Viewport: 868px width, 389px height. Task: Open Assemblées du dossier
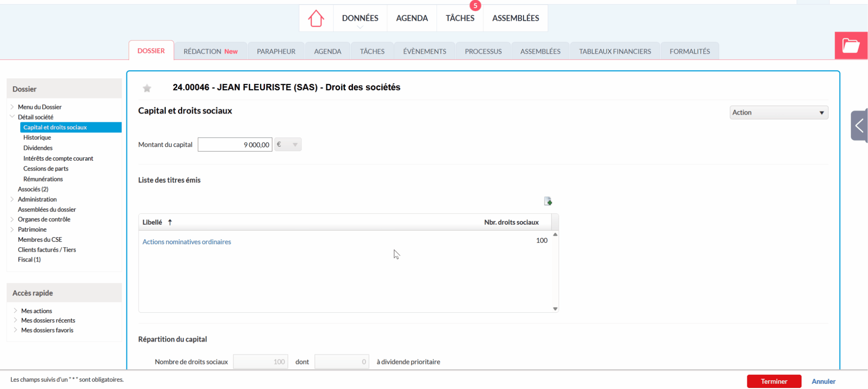47,209
